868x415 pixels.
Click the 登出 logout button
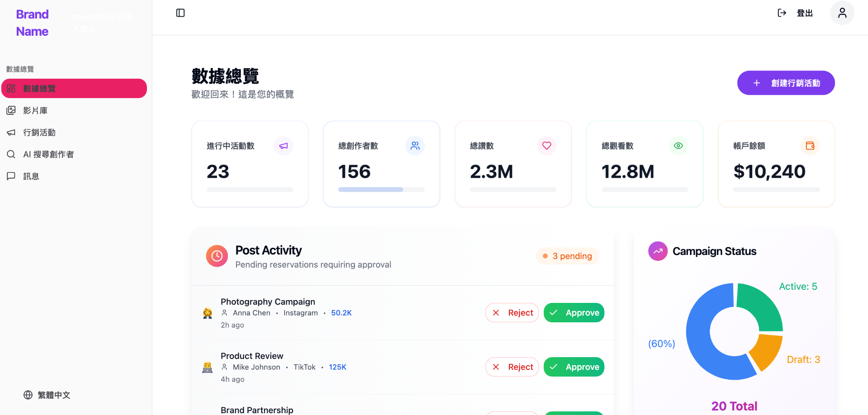pyautogui.click(x=795, y=13)
